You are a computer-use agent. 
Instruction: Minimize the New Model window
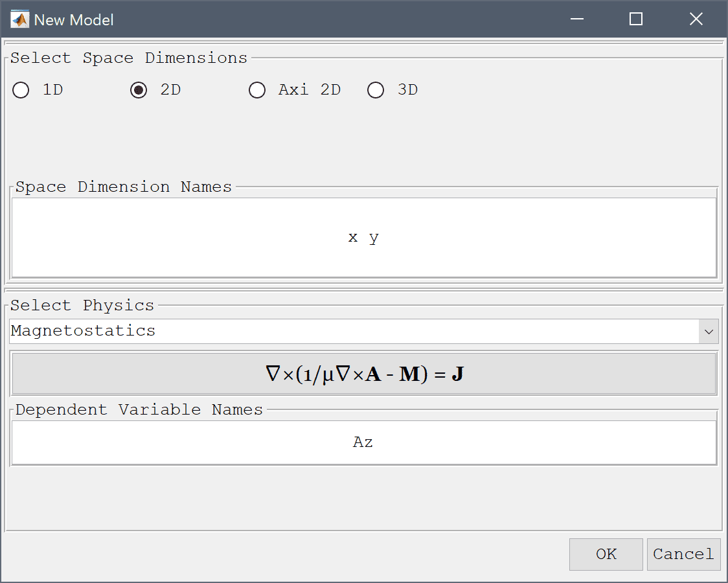tap(577, 19)
